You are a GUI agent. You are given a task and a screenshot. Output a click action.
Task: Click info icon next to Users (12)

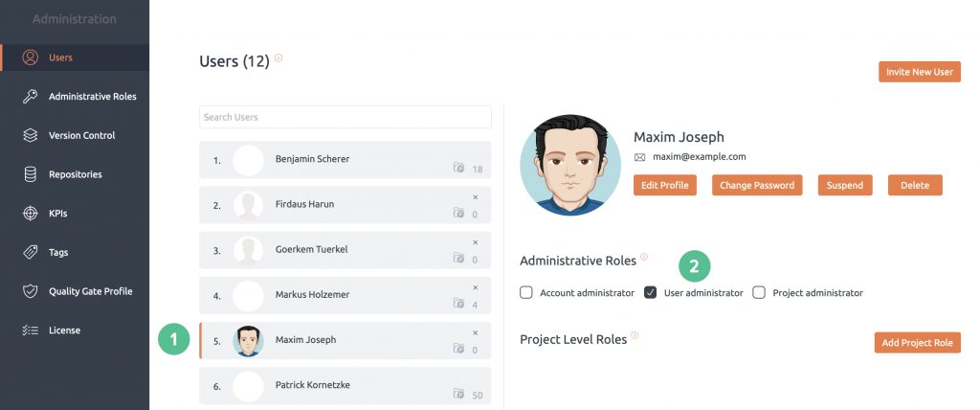(x=278, y=57)
